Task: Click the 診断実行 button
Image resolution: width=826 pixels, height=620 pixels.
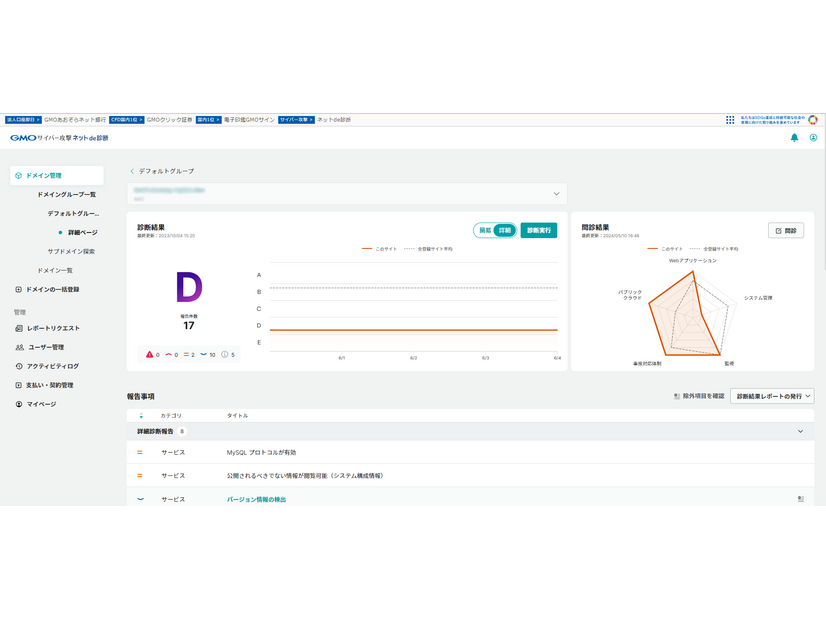Action: pyautogui.click(x=539, y=230)
